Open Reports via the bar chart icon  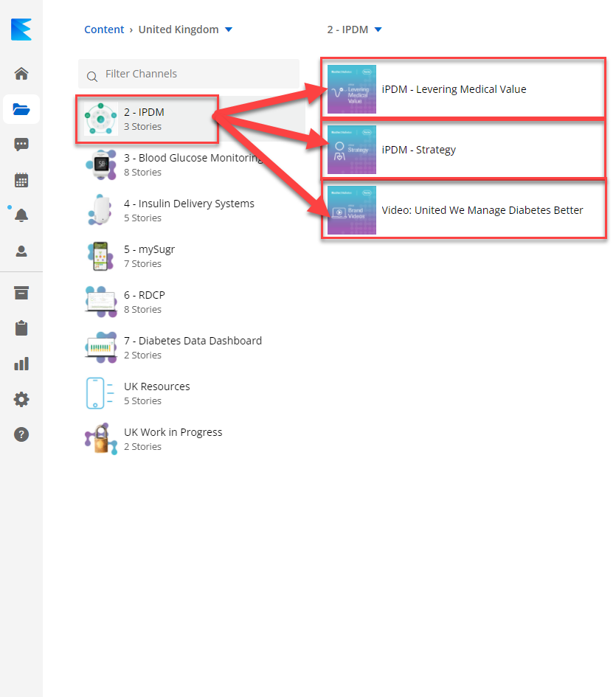21,364
